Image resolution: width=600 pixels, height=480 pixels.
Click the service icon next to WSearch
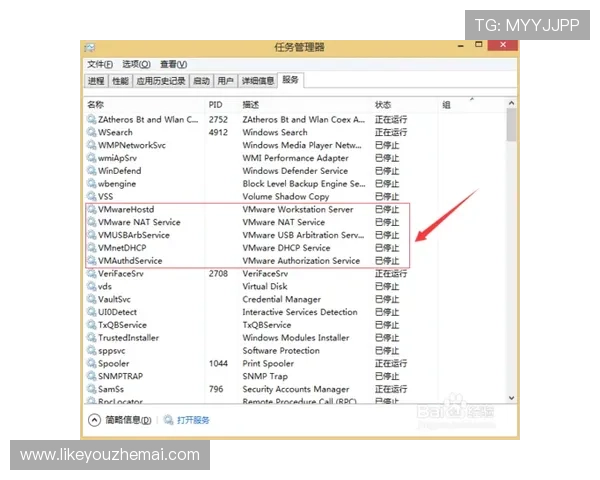pos(91,132)
